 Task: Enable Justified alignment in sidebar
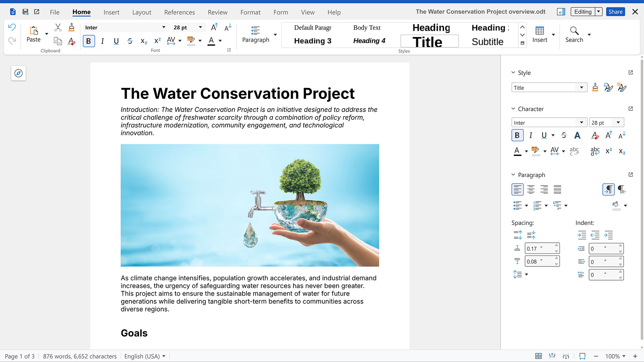(x=557, y=189)
